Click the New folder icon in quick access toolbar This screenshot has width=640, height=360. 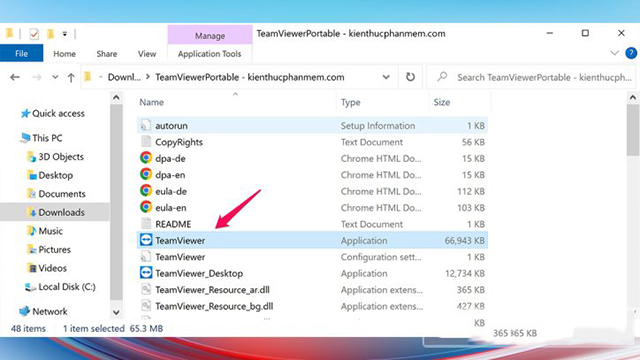(x=50, y=34)
